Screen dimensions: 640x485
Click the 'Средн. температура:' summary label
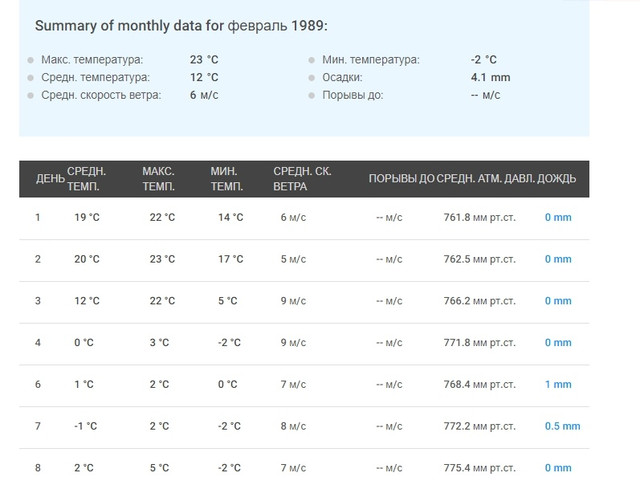[95, 77]
